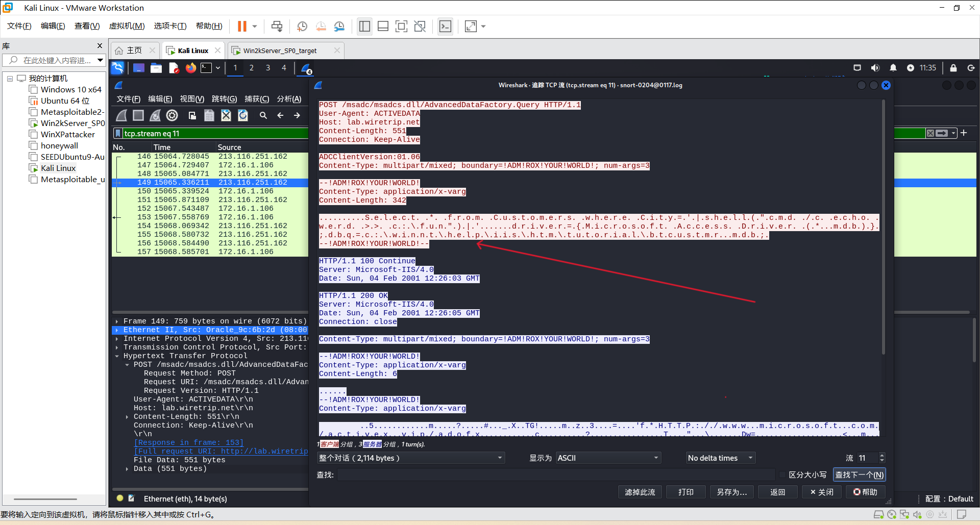Viewport: 980px width, 525px height.
Task: Expand the Data (551 bytes) row
Action: point(127,469)
